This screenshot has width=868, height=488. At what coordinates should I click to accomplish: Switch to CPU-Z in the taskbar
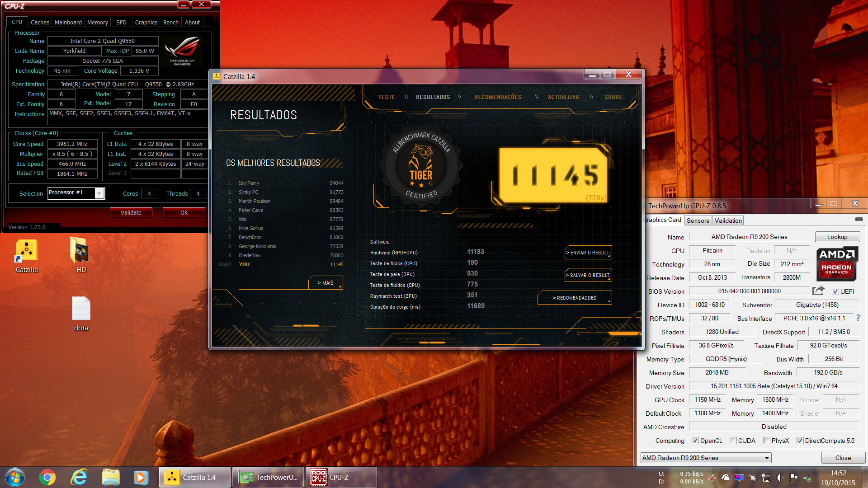pyautogui.click(x=342, y=477)
